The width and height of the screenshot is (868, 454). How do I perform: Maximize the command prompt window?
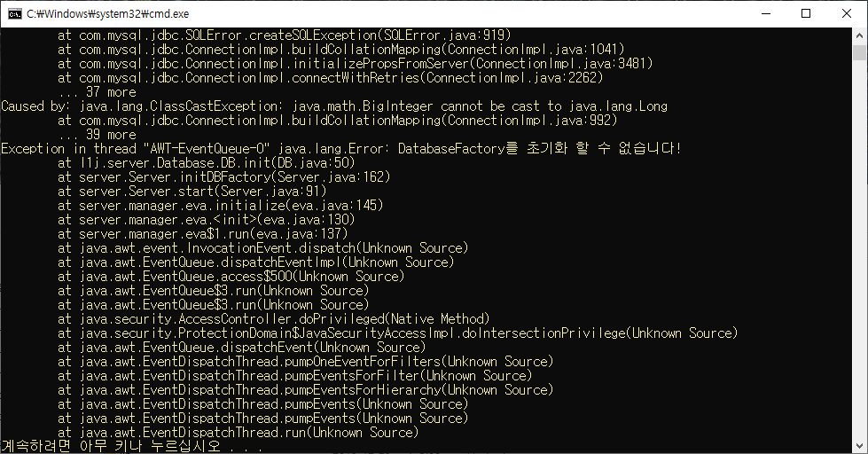806,14
